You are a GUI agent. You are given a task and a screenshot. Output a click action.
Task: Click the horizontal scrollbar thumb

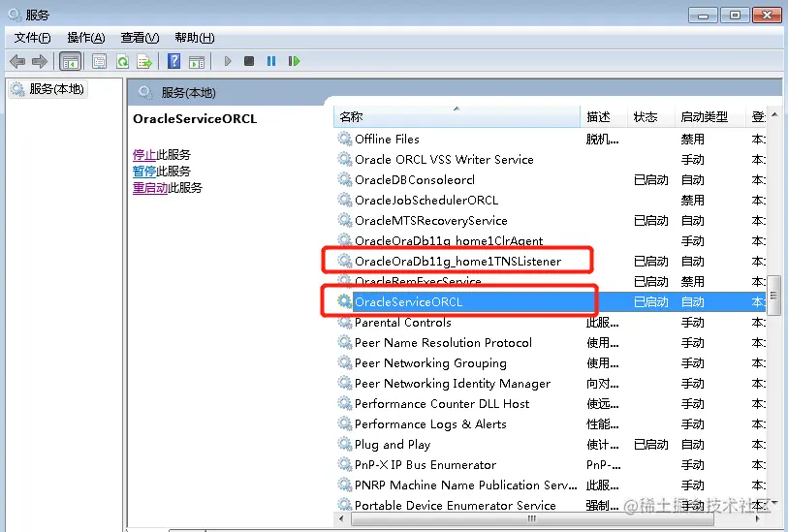pyautogui.click(x=532, y=518)
